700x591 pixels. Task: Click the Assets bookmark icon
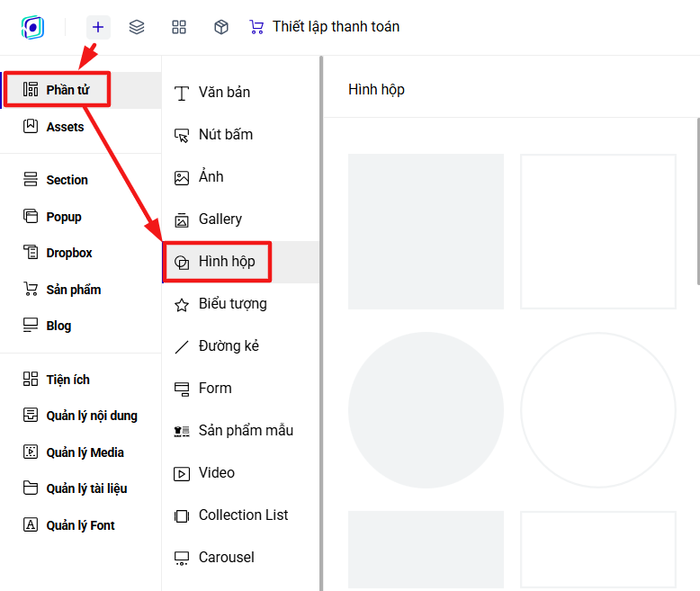(31, 126)
